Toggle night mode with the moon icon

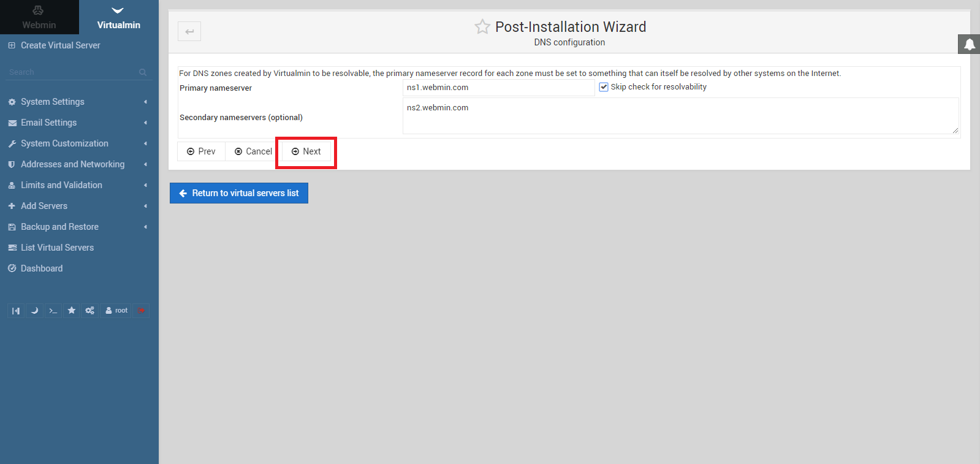34,311
